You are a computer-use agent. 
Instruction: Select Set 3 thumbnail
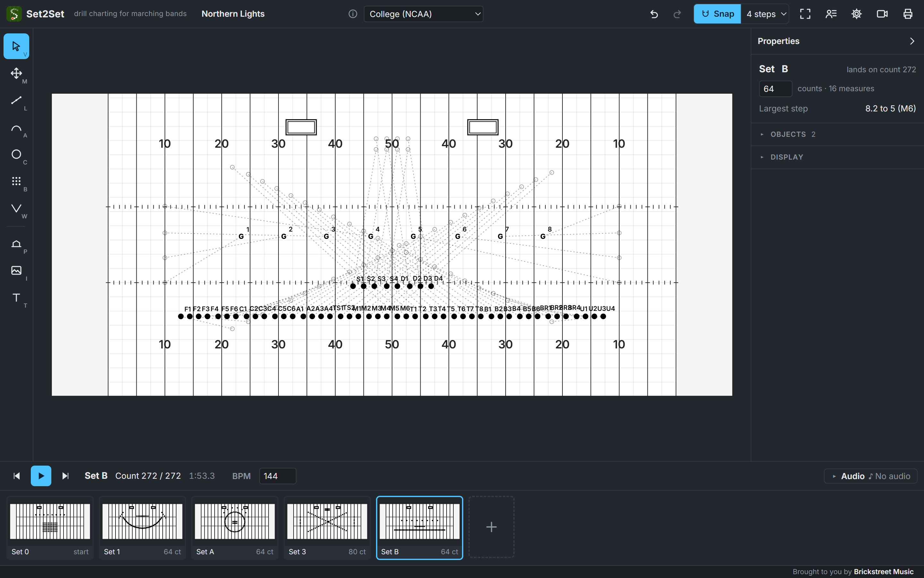[x=327, y=528]
